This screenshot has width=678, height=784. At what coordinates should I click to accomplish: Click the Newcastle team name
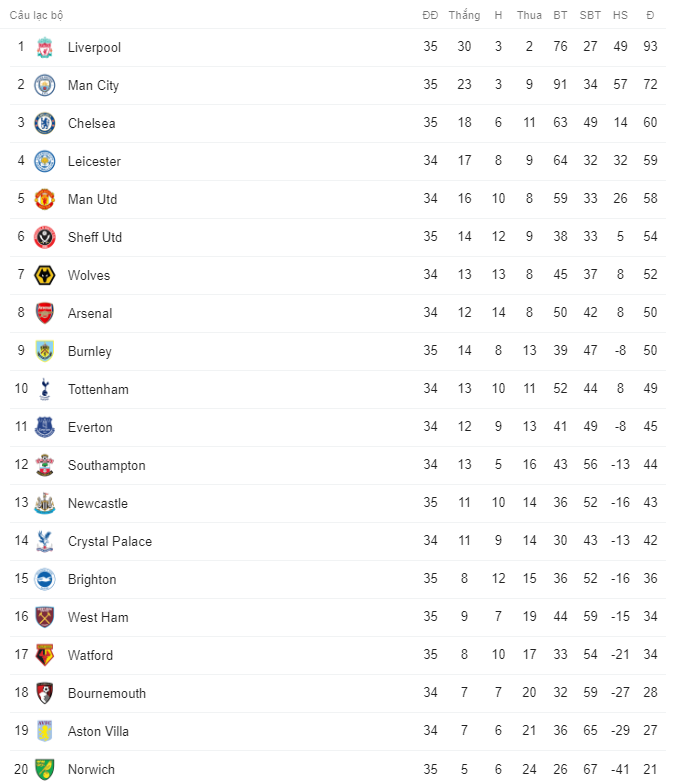pos(98,503)
